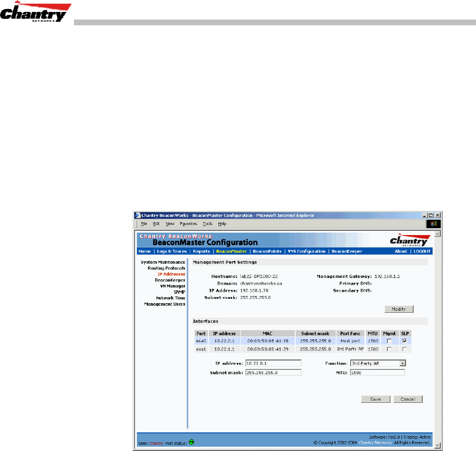Enable SLP checkbox for esa1

[404, 349]
